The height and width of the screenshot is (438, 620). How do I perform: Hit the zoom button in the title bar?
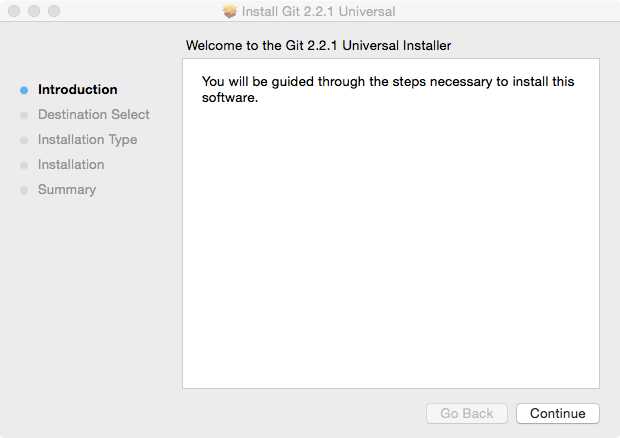(x=54, y=12)
